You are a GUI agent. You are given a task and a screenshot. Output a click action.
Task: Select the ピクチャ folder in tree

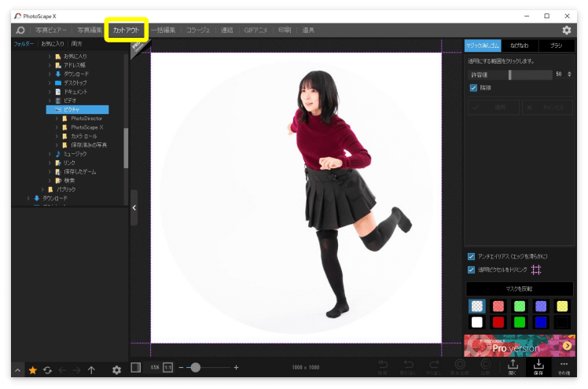77,109
